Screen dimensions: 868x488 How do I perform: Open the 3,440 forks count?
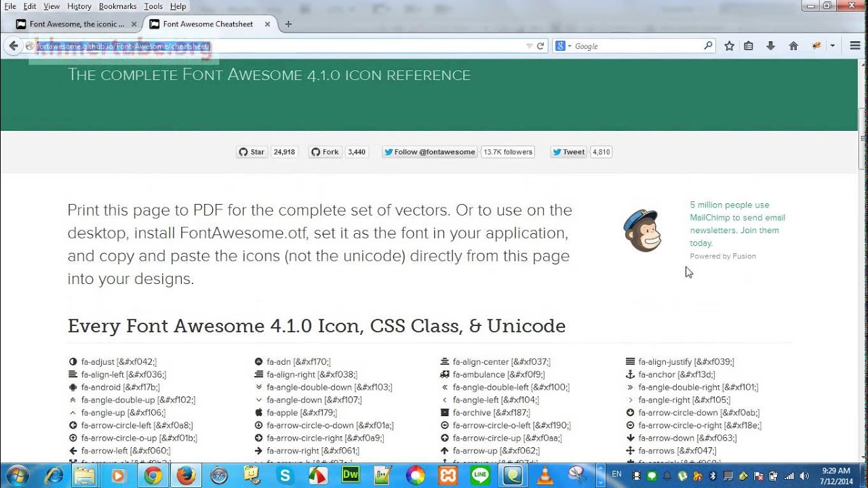(x=357, y=152)
